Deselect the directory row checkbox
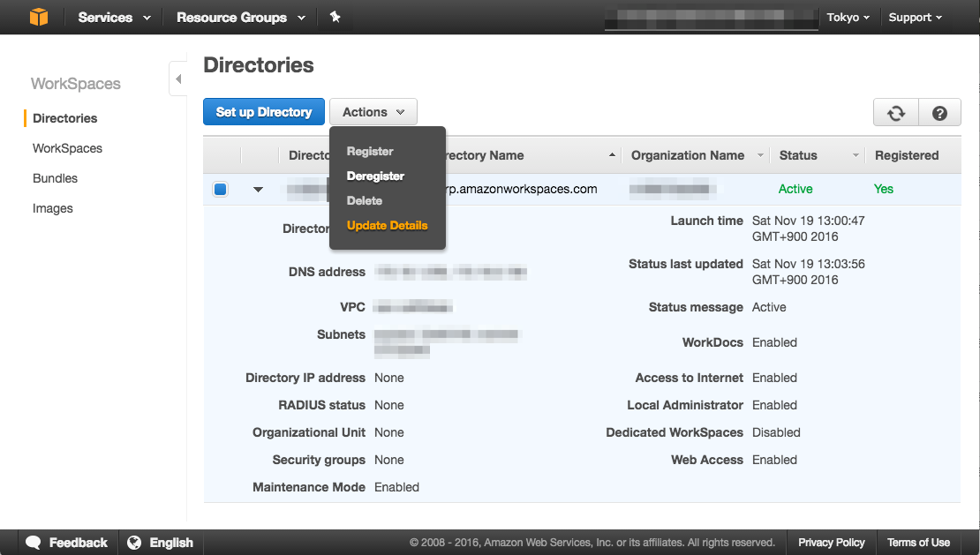 pos(220,188)
